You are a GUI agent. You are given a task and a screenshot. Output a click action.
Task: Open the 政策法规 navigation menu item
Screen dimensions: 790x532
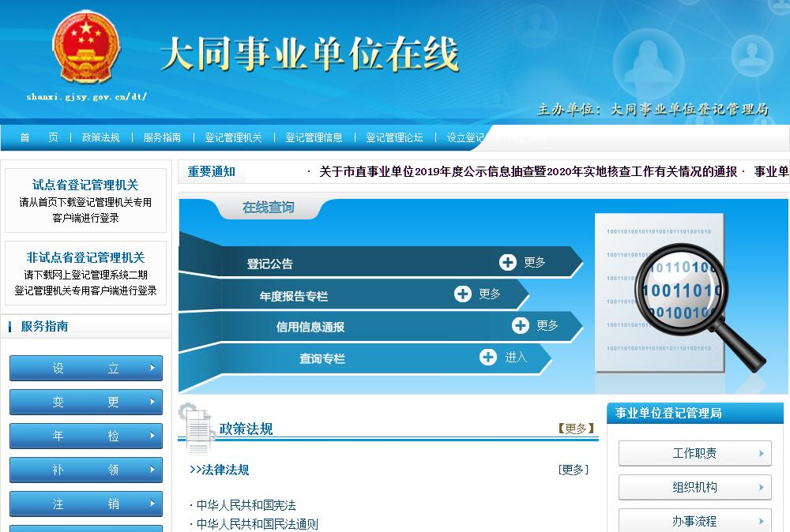tap(101, 137)
